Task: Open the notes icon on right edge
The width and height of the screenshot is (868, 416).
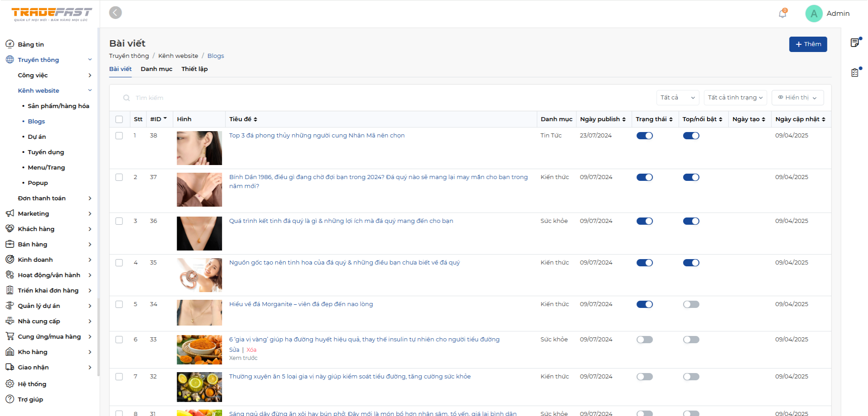Action: pos(855,43)
